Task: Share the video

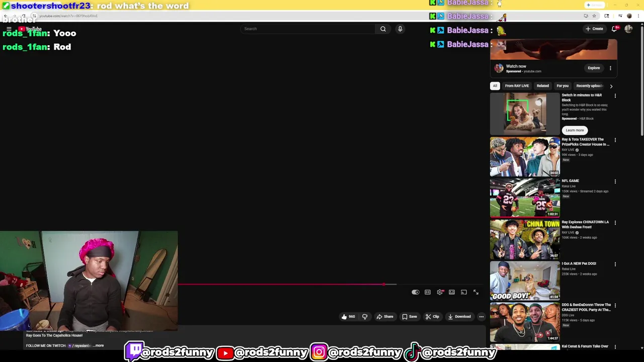Action: tap(385, 317)
